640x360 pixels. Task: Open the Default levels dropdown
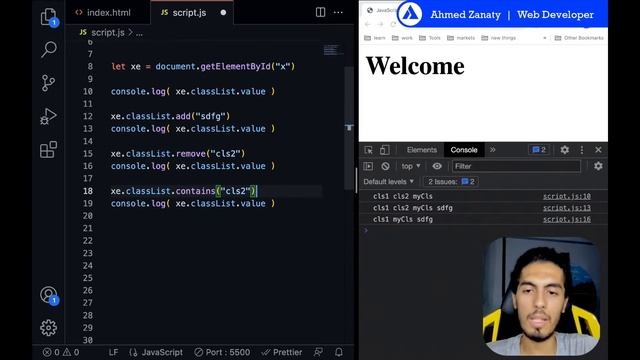389,182
